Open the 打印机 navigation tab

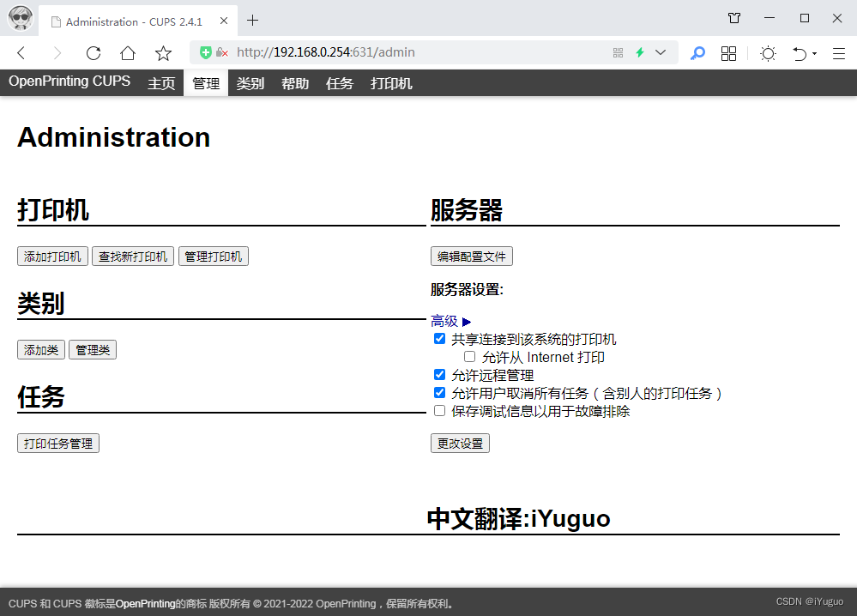click(391, 83)
